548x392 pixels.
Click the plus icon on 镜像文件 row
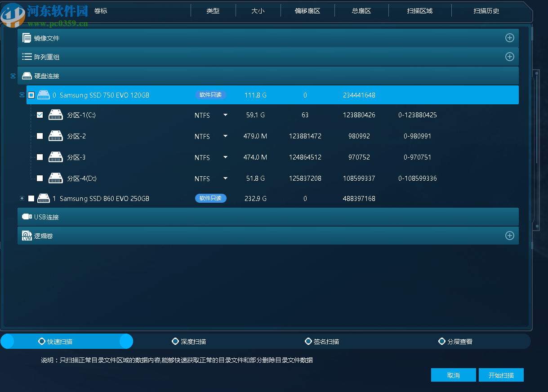(x=509, y=38)
